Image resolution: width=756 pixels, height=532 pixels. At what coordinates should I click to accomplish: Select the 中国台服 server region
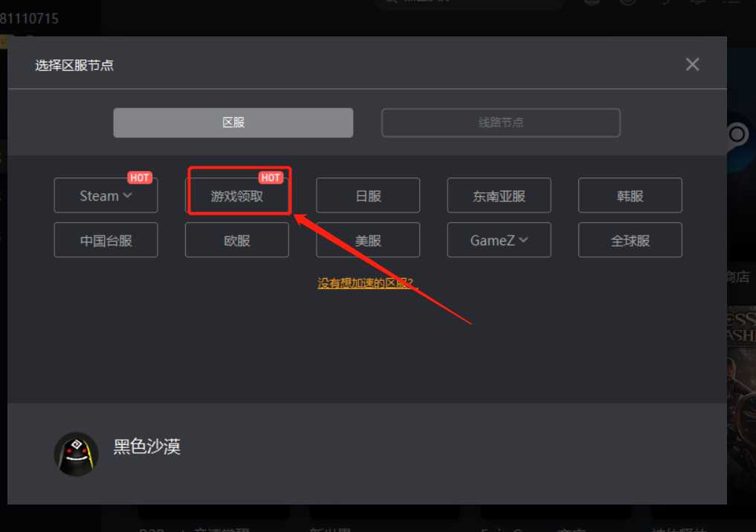click(106, 240)
